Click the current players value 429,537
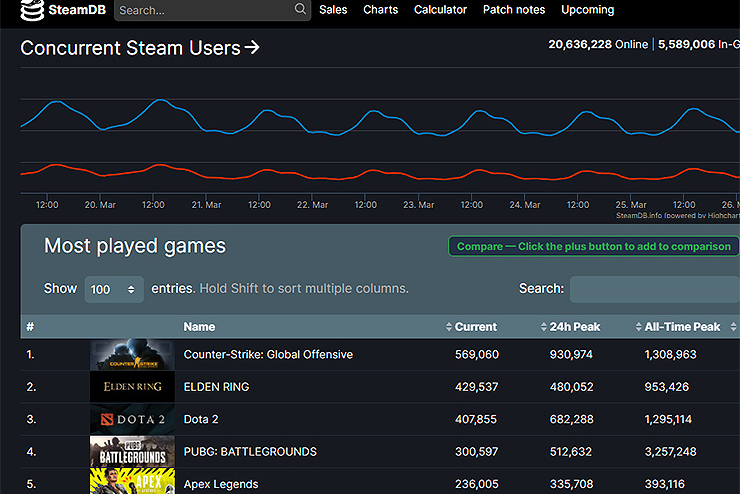Screen dimensions: 740x494 (476, 387)
